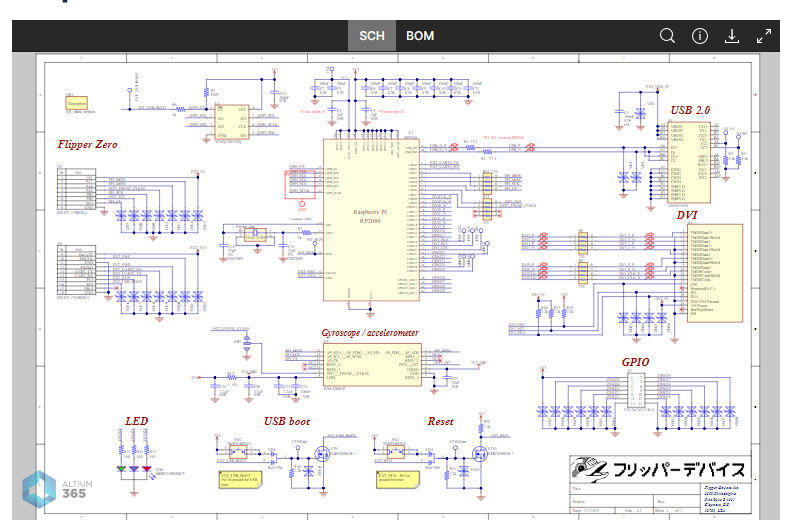Viewport: 787px width, 532px height.
Task: Click the USB boot section heading
Action: [x=287, y=422]
